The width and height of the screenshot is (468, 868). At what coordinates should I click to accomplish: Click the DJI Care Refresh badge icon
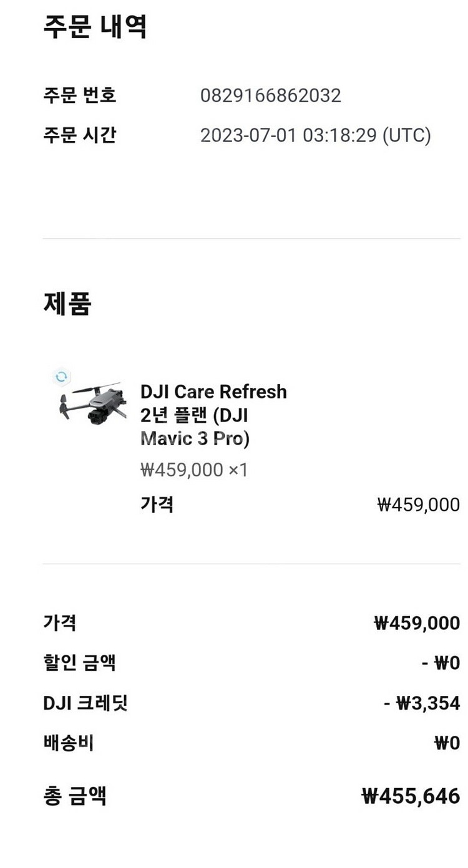61,377
